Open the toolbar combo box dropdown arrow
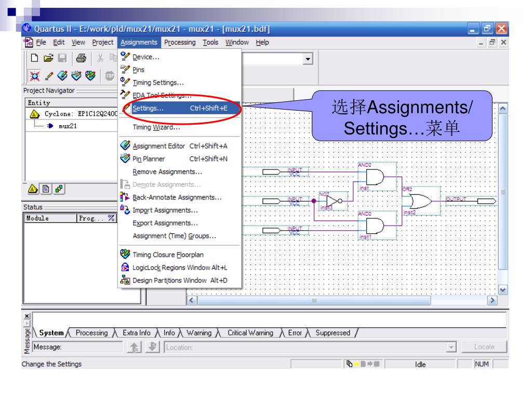The width and height of the screenshot is (532, 399). tap(308, 59)
